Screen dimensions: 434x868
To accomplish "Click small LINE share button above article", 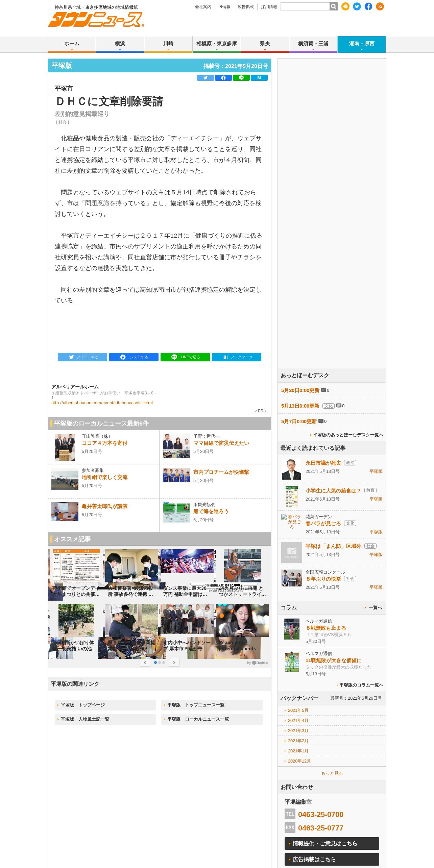I will pyautogui.click(x=241, y=78).
